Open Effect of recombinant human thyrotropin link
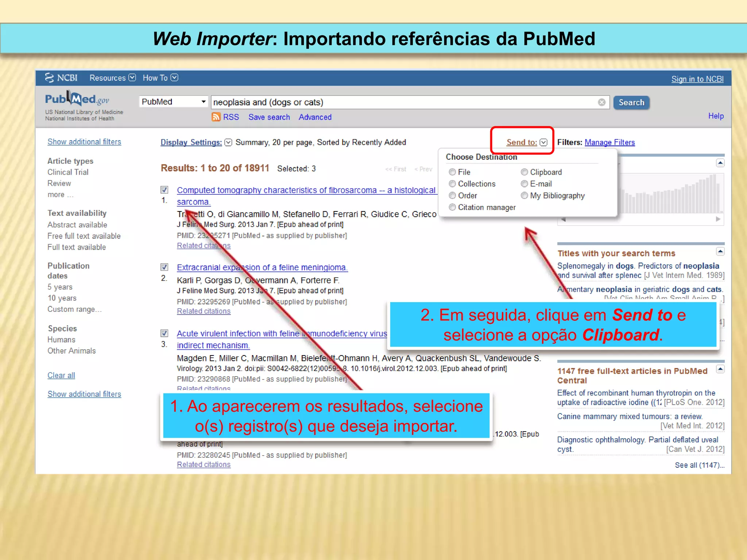The width and height of the screenshot is (747, 560). coord(636,397)
